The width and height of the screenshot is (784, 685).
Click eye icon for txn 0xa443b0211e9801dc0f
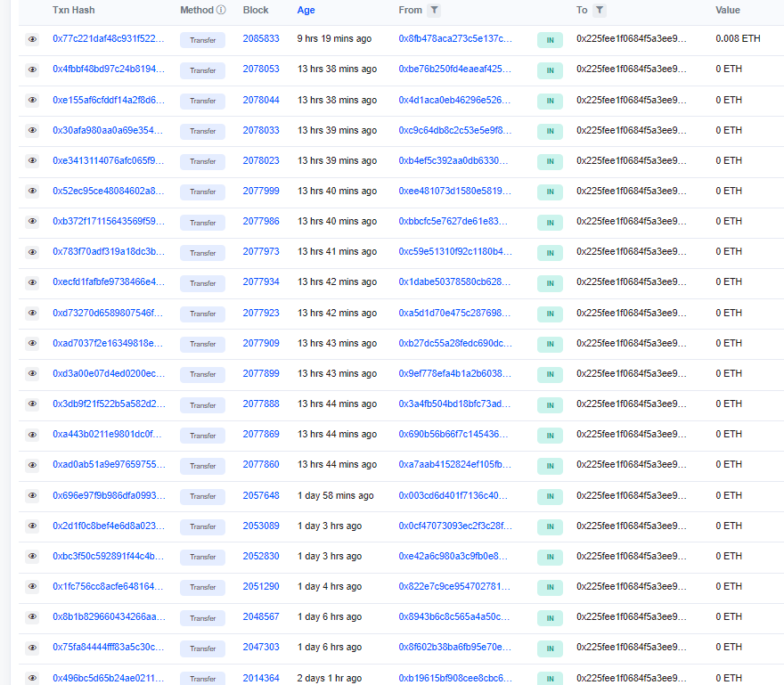click(32, 435)
